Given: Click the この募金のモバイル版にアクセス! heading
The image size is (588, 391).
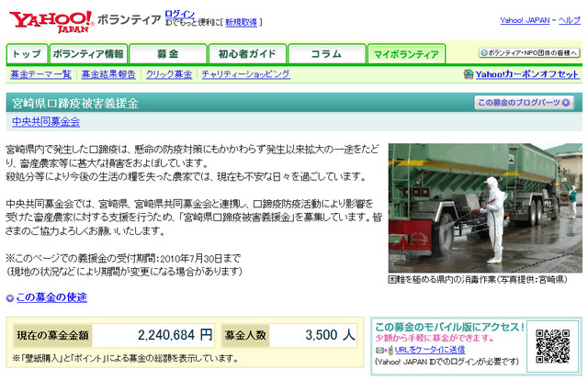Looking at the screenshot, I should (x=449, y=327).
